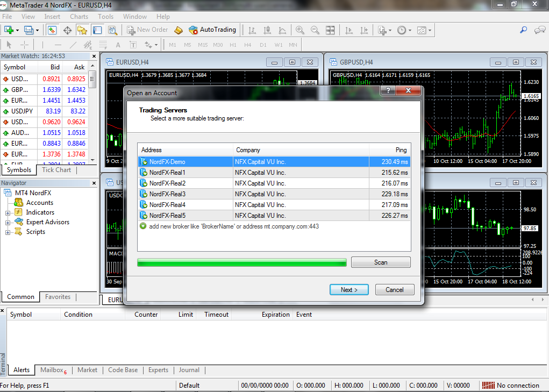Toggle the Market Watch window icon
Screen dimensions: 549x392
click(x=52, y=30)
